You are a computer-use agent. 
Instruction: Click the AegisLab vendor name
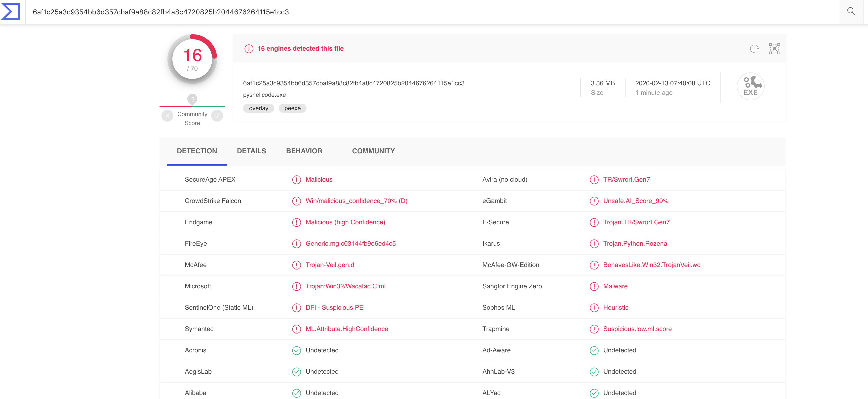pyautogui.click(x=198, y=371)
